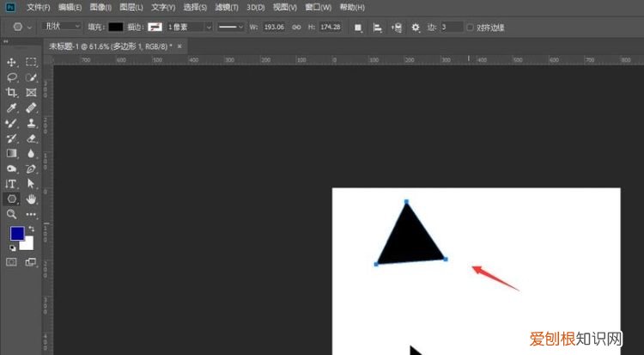Pick the Lasso tool
Screen dimensions: 644x355
(12, 77)
